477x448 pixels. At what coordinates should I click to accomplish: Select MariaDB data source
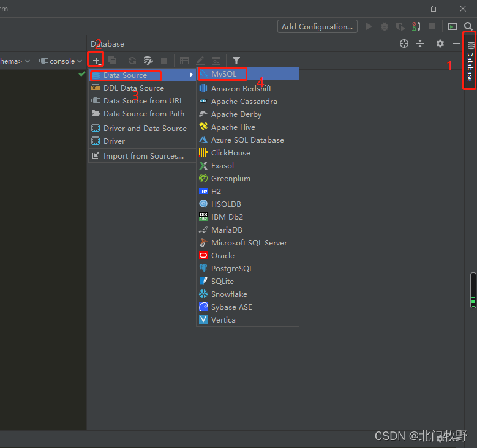click(x=247, y=230)
